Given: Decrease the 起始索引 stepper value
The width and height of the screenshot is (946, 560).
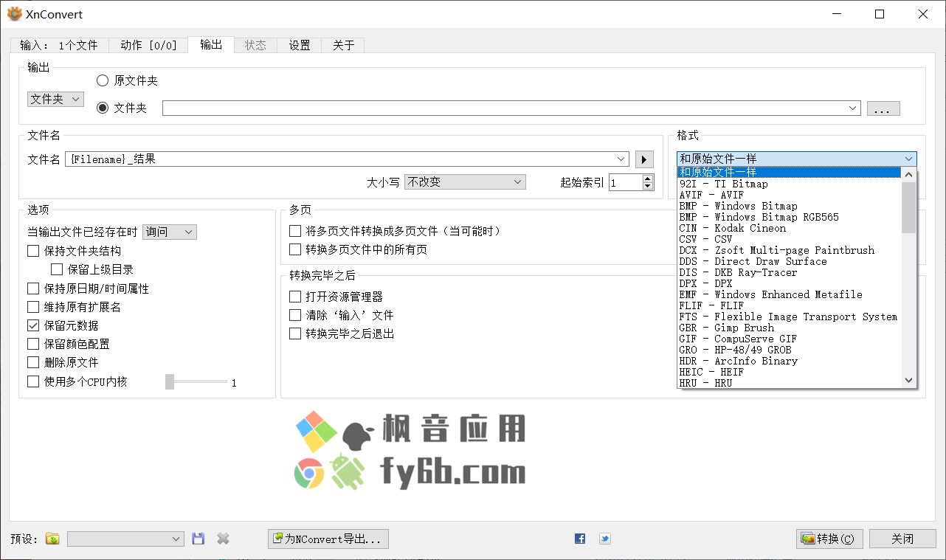Looking at the screenshot, I should [648, 186].
